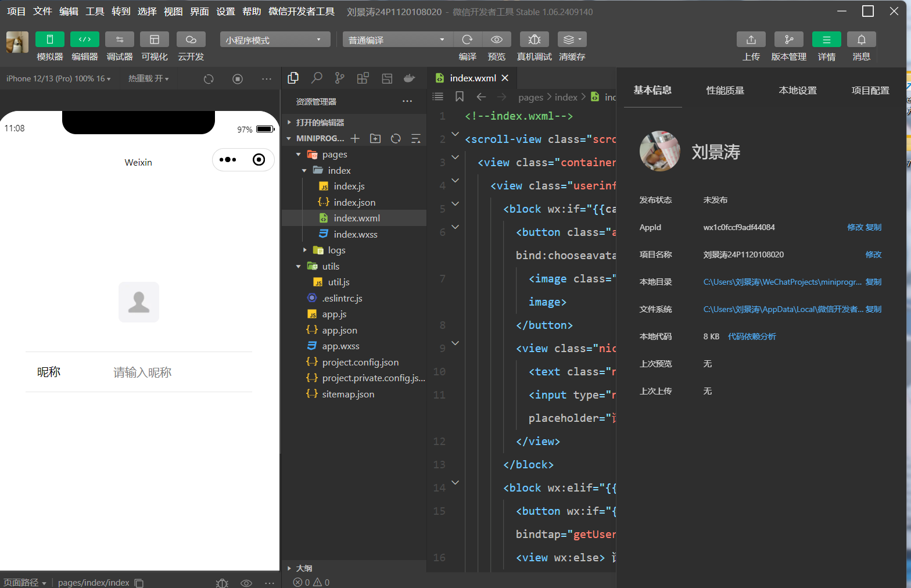Open the search icon in the sidebar
Image resolution: width=911 pixels, height=588 pixels.
(317, 78)
